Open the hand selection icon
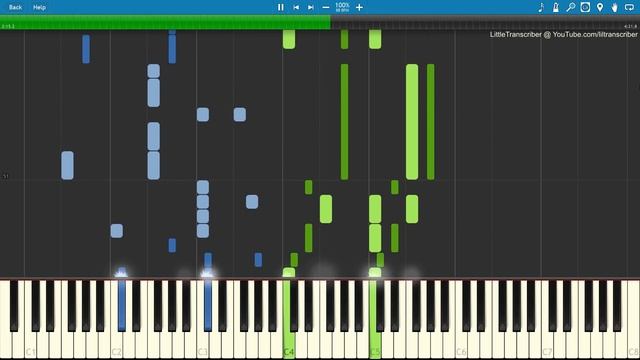 tap(614, 7)
